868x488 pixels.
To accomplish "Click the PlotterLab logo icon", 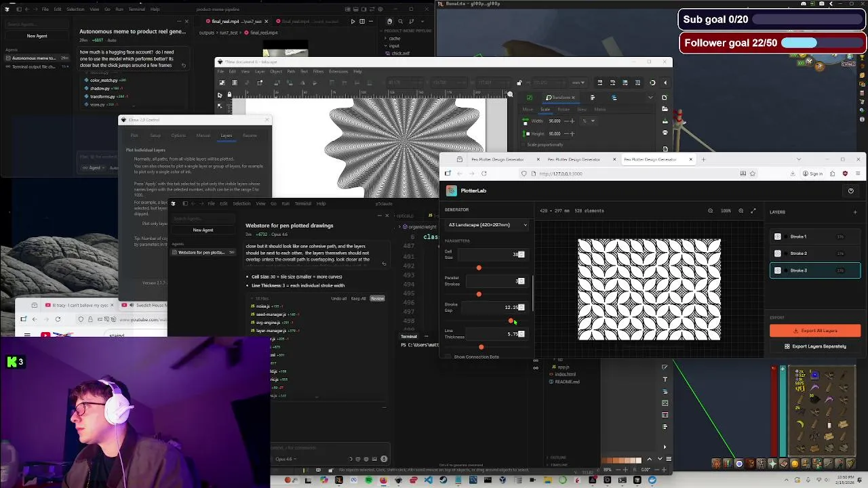I will click(x=451, y=190).
